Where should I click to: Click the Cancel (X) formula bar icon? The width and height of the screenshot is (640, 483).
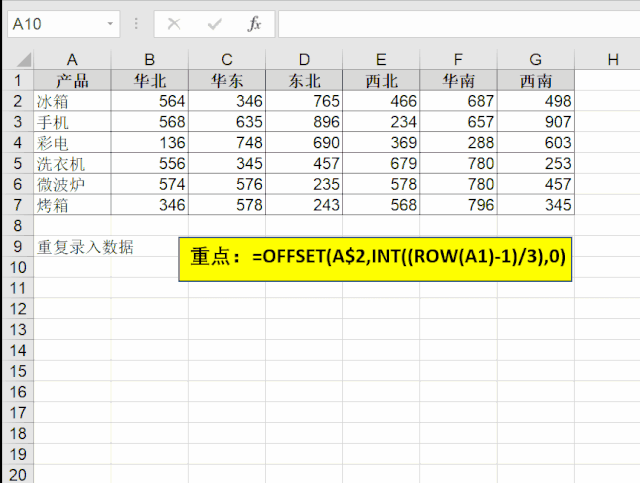click(174, 24)
